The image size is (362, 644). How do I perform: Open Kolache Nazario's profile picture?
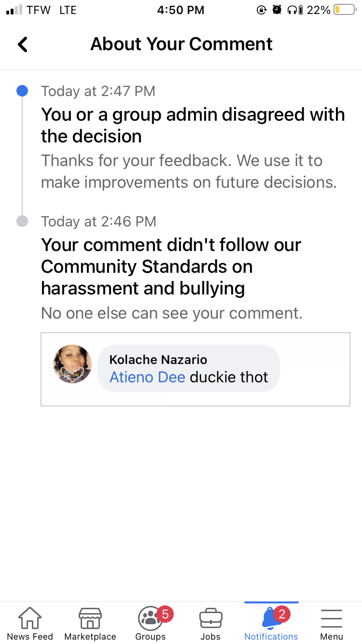(x=72, y=364)
